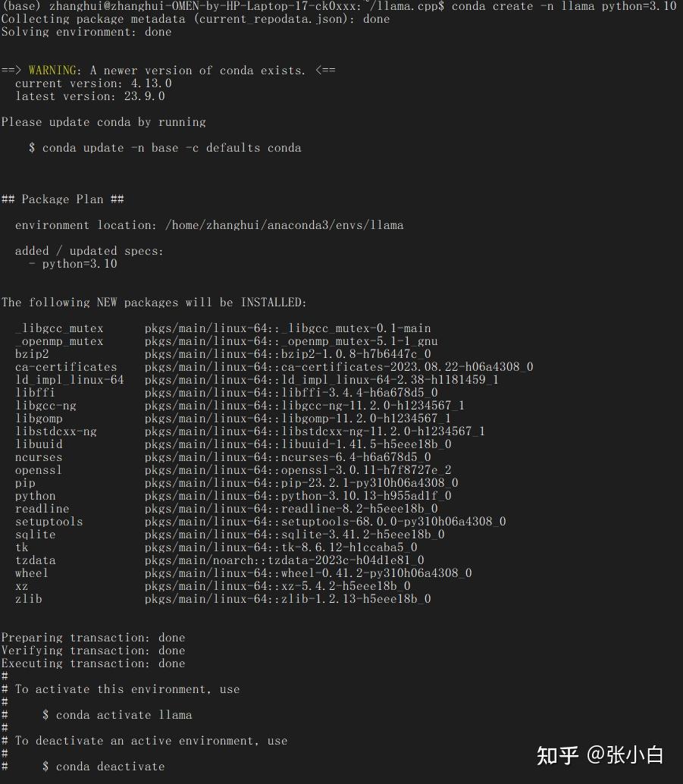The image size is (683, 784).
Task: Click the 'current version: 4.13.0' line
Action: [x=93, y=83]
